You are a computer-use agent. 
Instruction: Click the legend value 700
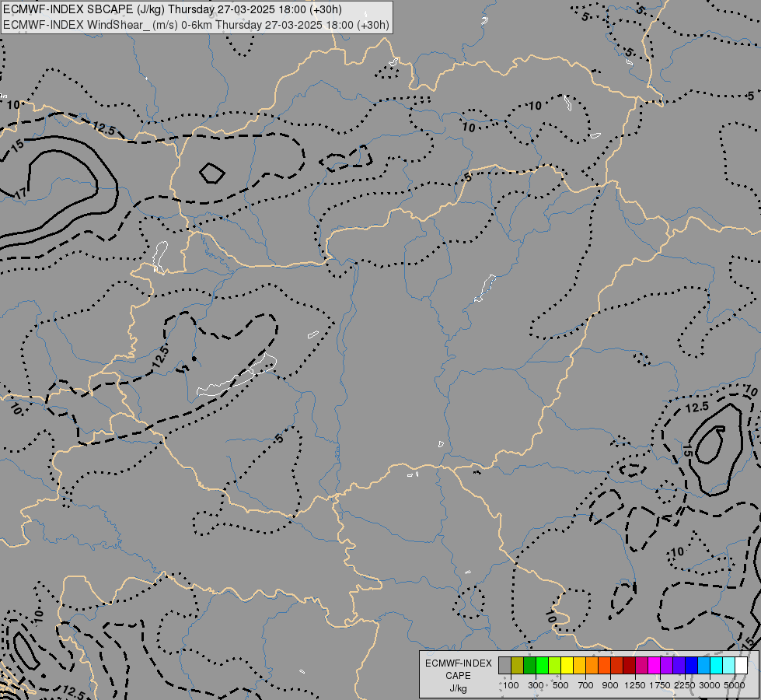click(x=586, y=685)
